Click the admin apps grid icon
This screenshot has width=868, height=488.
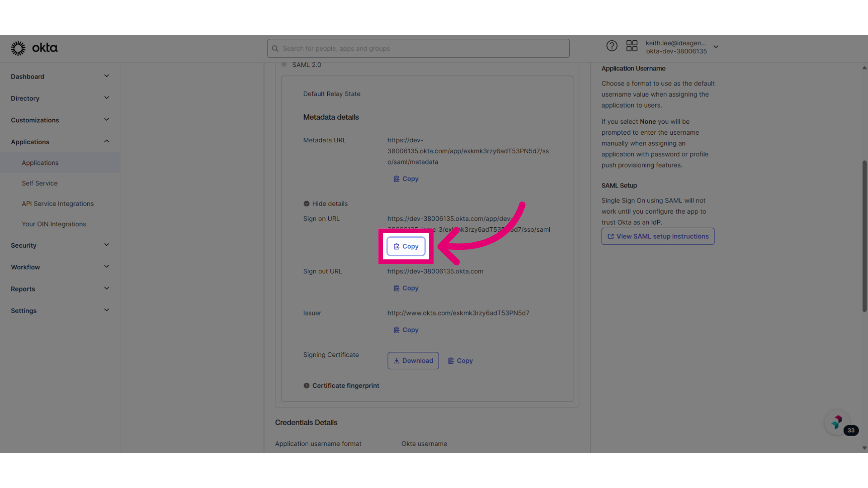click(x=632, y=46)
